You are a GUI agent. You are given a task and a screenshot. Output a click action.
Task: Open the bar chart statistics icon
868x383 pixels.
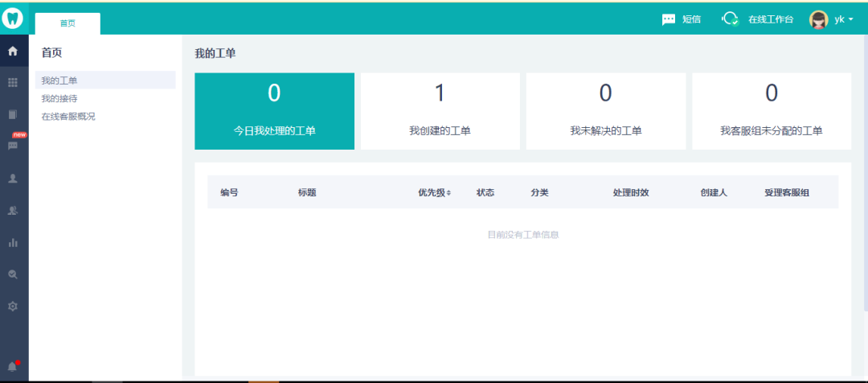pos(13,242)
